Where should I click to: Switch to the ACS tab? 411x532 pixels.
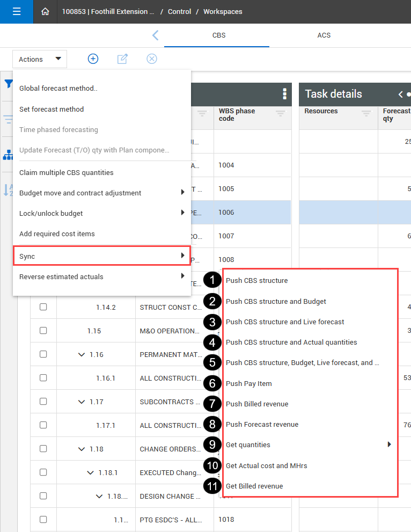pos(324,35)
